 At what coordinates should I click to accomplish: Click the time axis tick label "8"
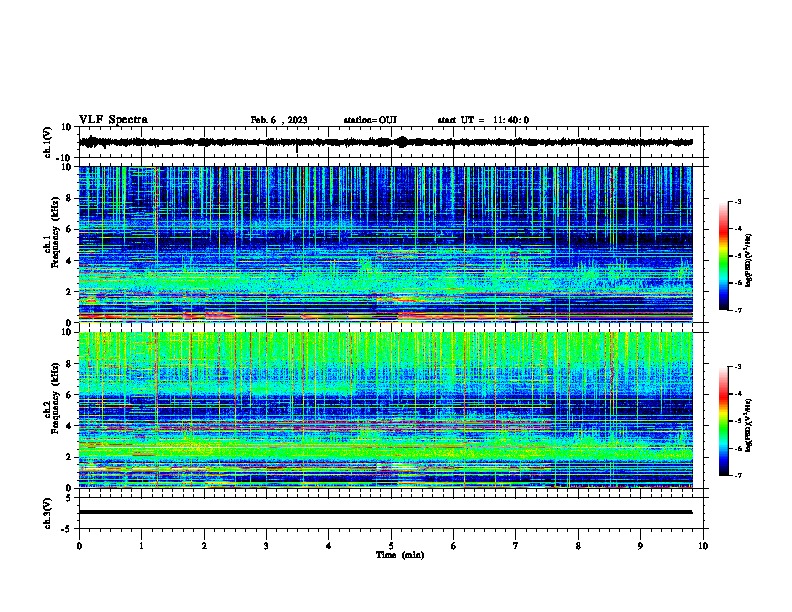coord(578,546)
